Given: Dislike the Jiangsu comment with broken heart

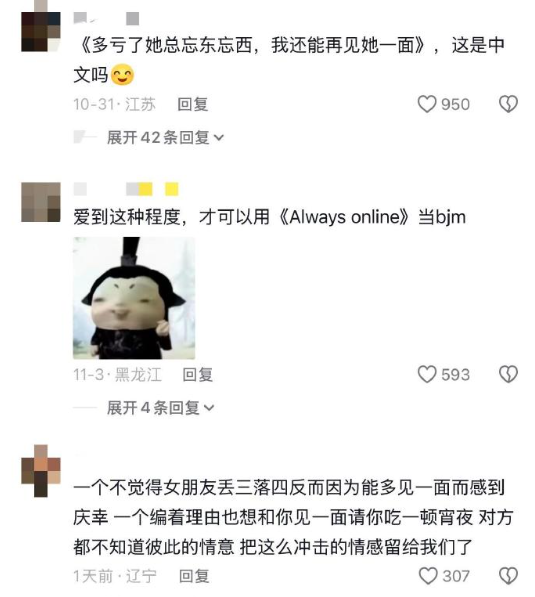Looking at the screenshot, I should click(x=508, y=104).
